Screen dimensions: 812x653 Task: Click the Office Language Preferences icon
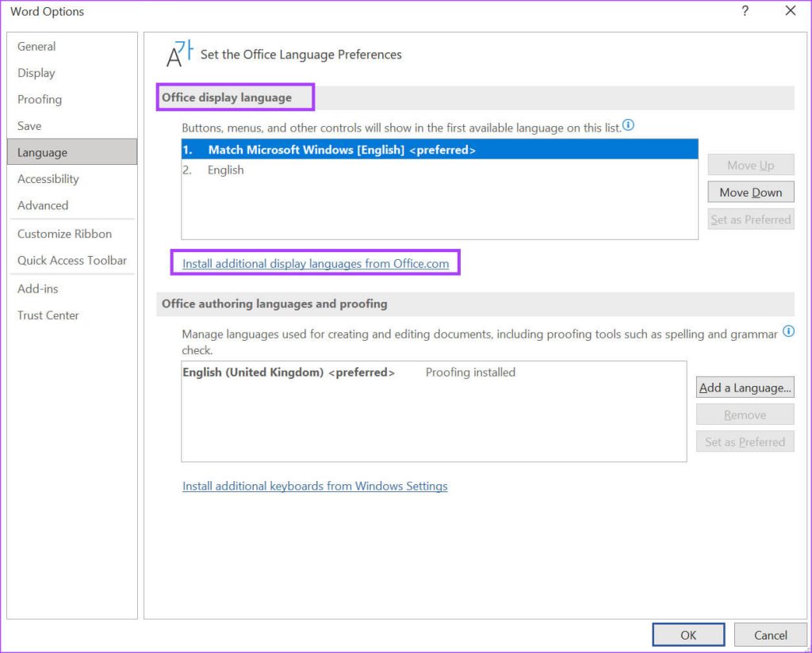click(179, 54)
